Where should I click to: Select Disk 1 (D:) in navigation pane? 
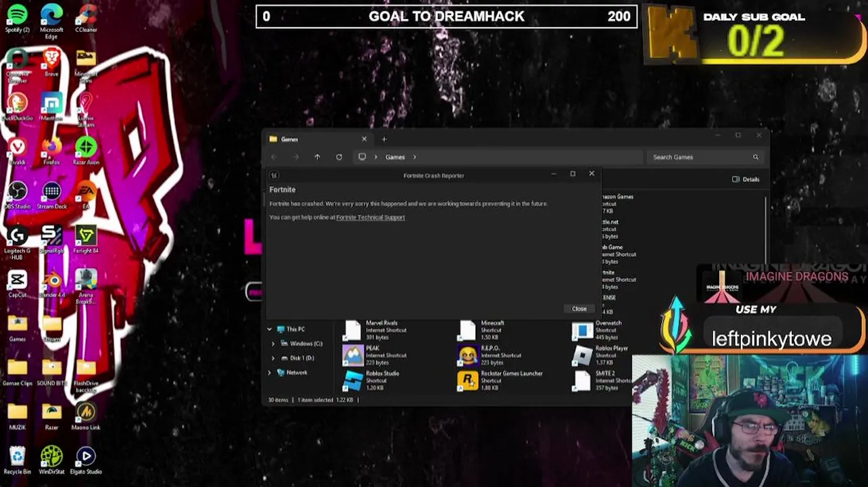click(297, 358)
